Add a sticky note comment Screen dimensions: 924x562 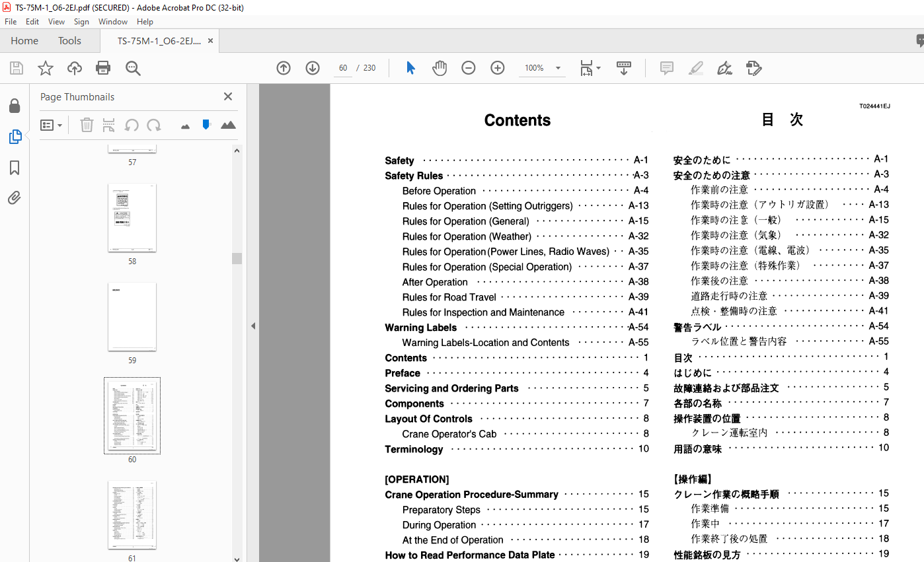[667, 68]
